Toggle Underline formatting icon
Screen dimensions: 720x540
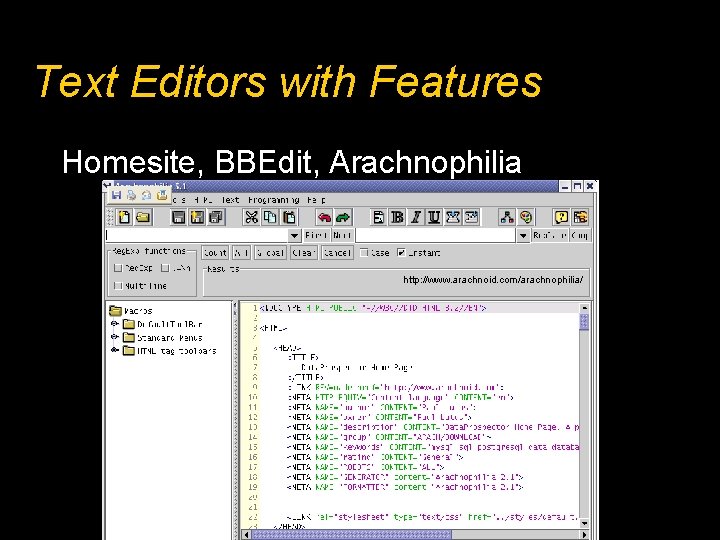coord(434,217)
